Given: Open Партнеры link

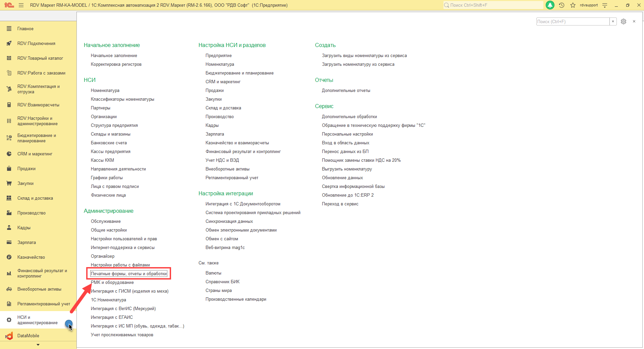Looking at the screenshot, I should (101, 108).
